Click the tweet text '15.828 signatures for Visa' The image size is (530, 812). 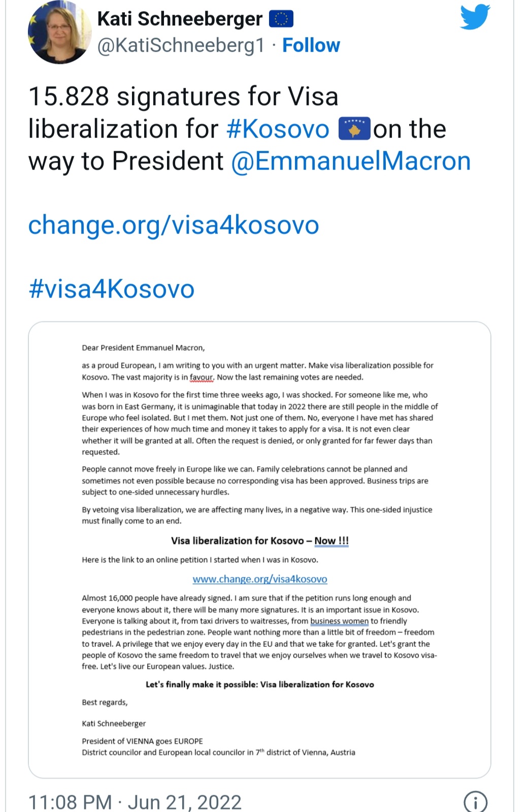point(183,96)
